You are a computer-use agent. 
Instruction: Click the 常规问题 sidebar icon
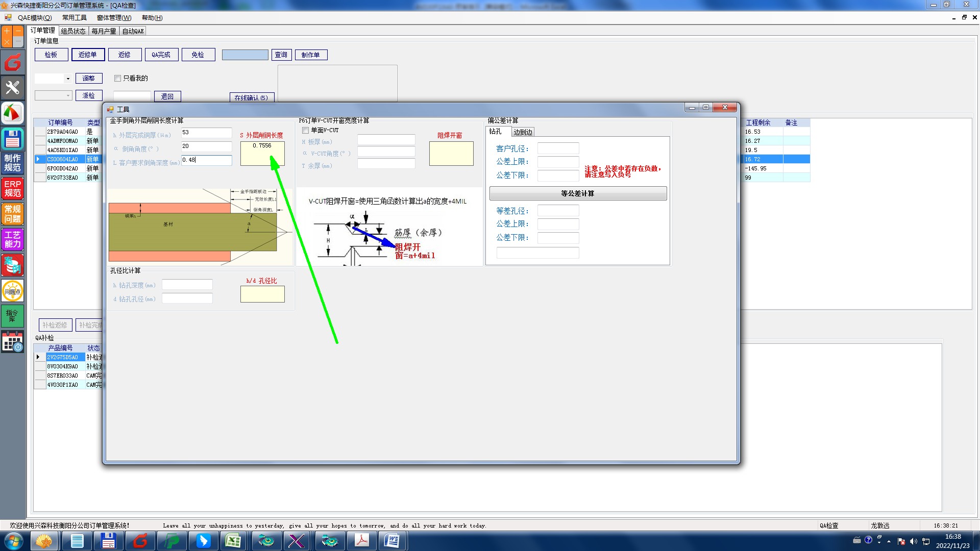pos(13,214)
